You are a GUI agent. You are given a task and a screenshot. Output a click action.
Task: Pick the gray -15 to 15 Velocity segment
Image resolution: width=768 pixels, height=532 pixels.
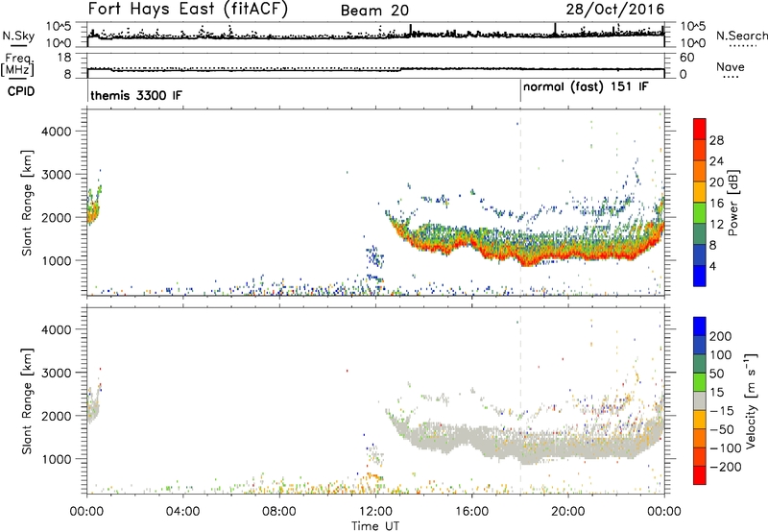(700, 400)
